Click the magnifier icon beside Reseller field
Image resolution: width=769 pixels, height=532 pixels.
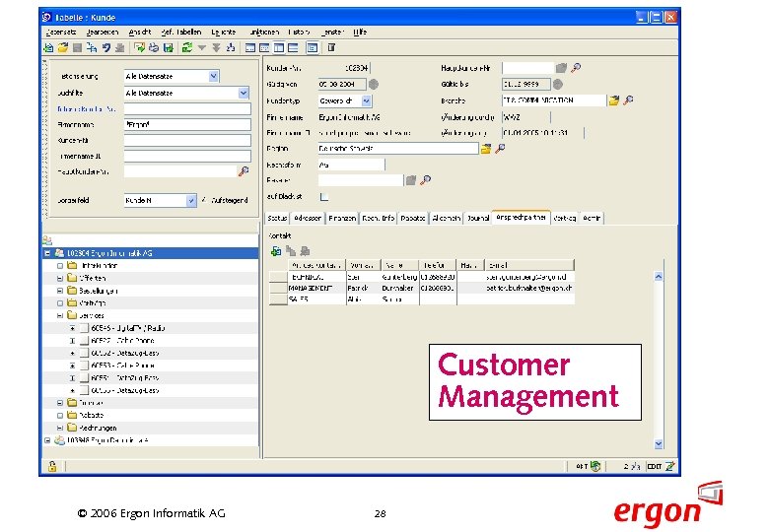[425, 180]
